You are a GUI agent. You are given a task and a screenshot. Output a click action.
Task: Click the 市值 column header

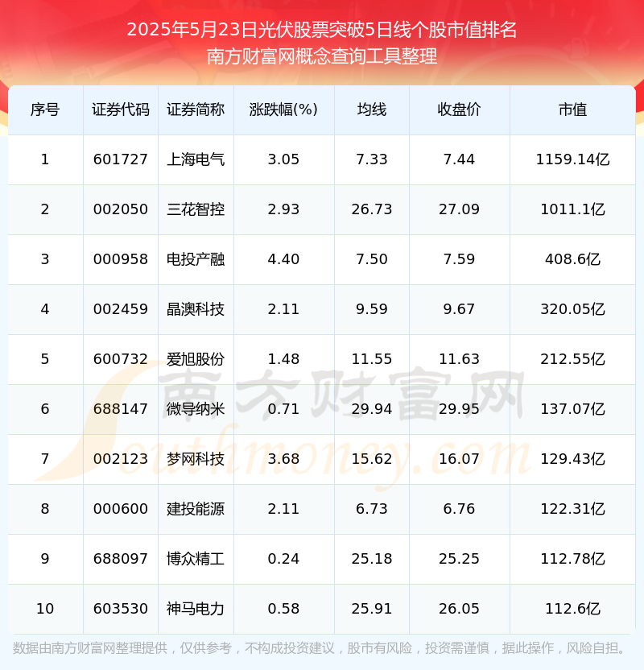[x=572, y=110]
